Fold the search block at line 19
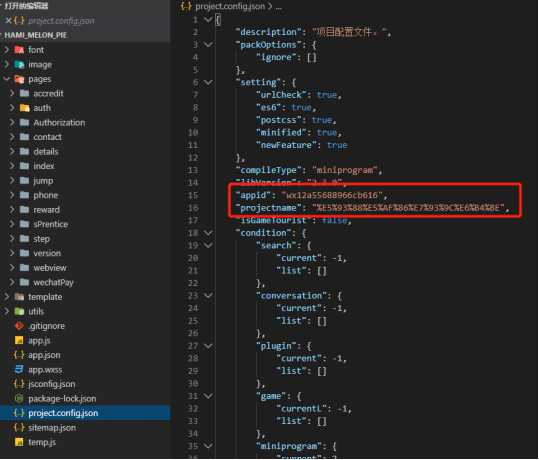 pos(208,245)
